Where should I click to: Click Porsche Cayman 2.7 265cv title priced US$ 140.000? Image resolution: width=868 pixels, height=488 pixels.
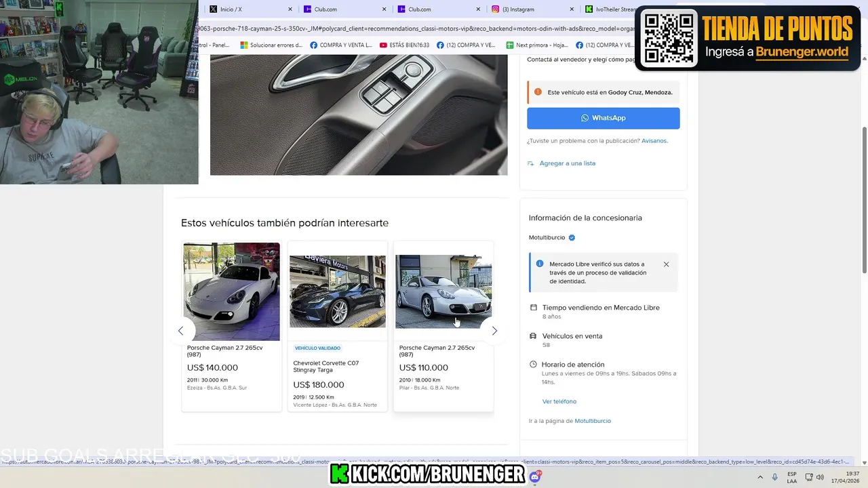(224, 350)
